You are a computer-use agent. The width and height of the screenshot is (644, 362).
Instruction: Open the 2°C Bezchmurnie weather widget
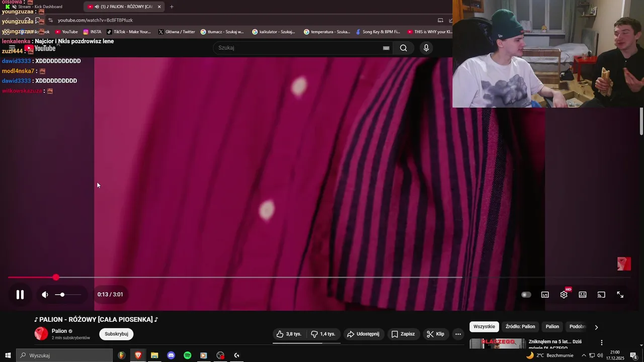(549, 355)
